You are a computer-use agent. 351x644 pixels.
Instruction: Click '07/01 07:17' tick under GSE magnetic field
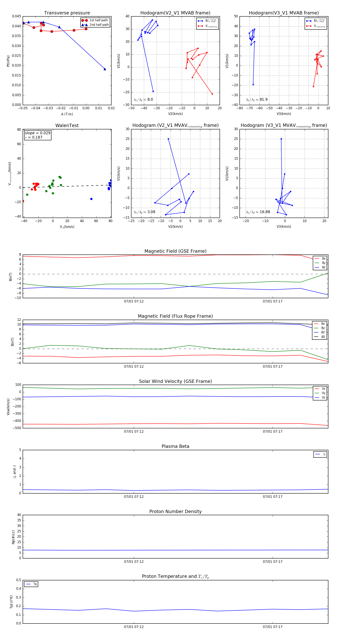(273, 301)
